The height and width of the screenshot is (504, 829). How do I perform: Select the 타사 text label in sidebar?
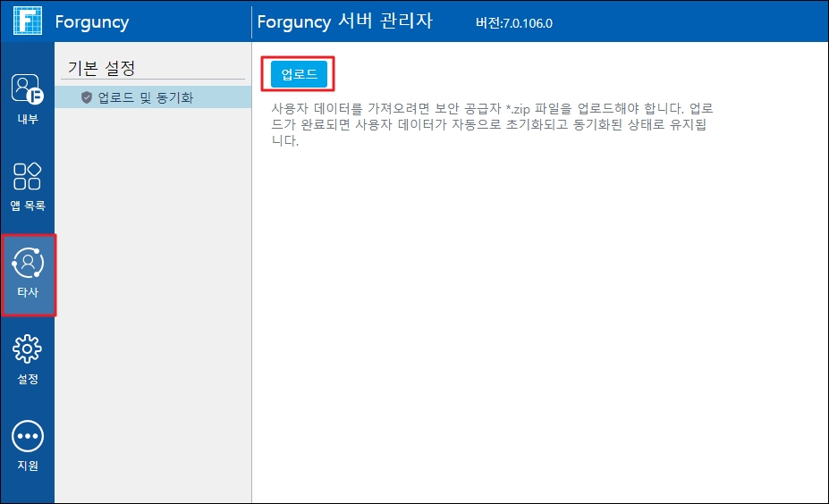coord(28,292)
